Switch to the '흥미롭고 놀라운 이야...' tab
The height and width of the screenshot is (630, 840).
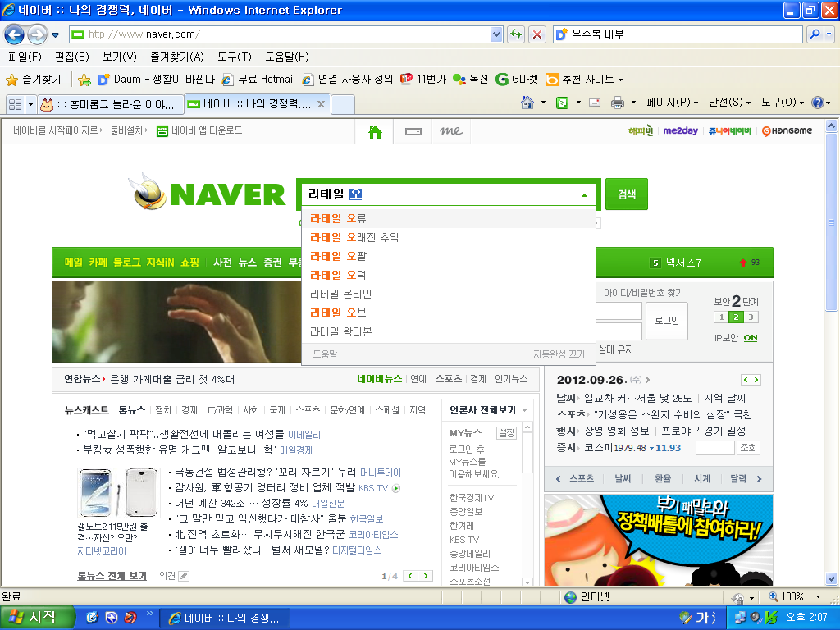(x=112, y=104)
